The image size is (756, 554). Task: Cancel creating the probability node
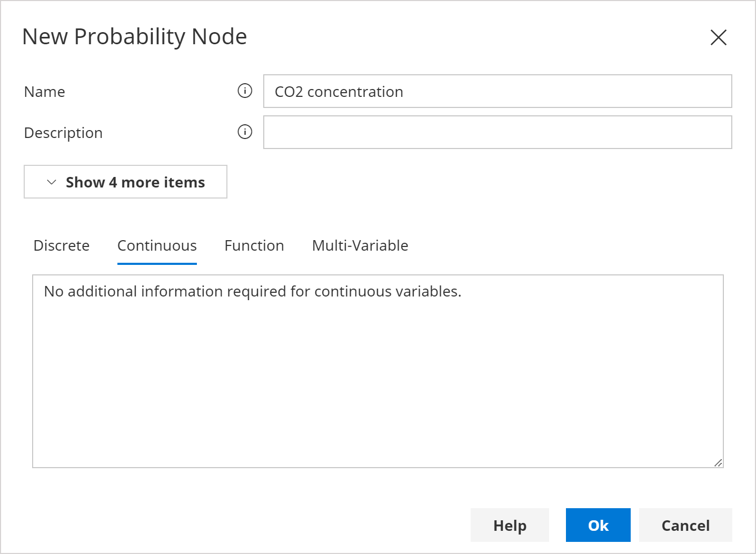click(x=685, y=525)
